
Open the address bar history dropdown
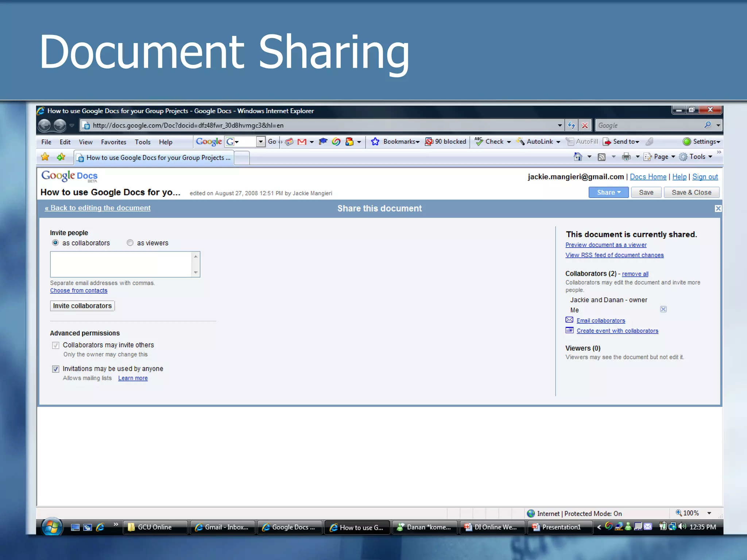pyautogui.click(x=560, y=125)
